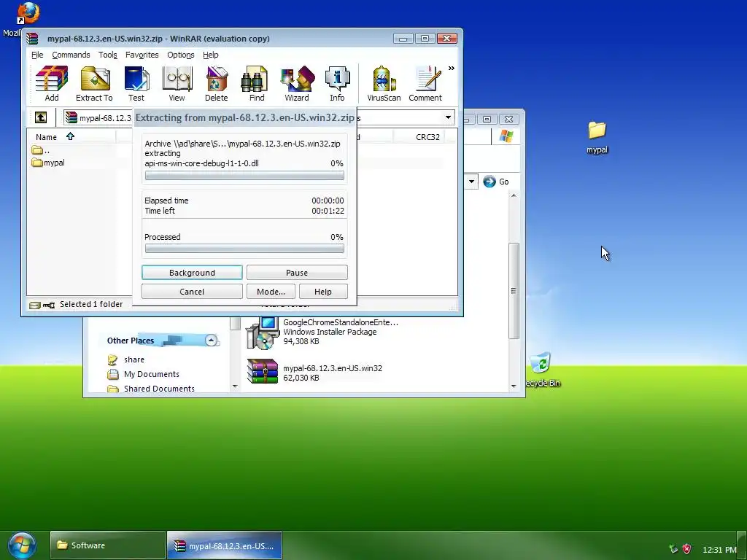The height and width of the screenshot is (560, 747).
Task: Open the Favorites menu
Action: 142,55
